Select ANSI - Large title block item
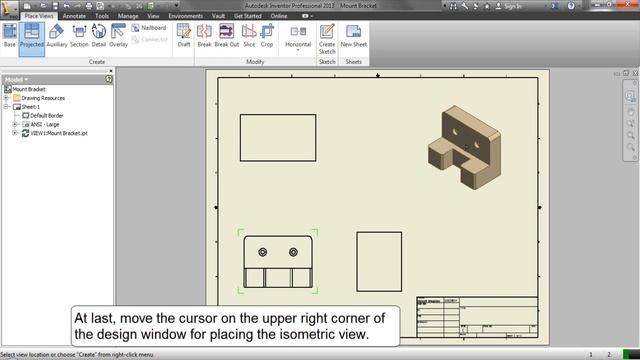 (41, 124)
